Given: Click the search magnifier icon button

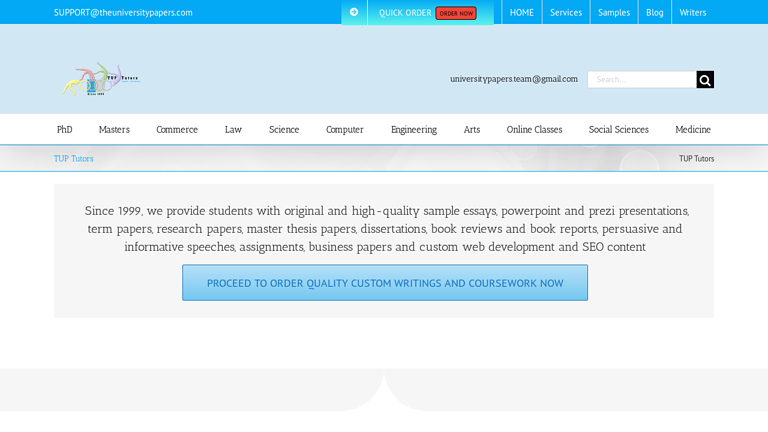Looking at the screenshot, I should click(705, 80).
